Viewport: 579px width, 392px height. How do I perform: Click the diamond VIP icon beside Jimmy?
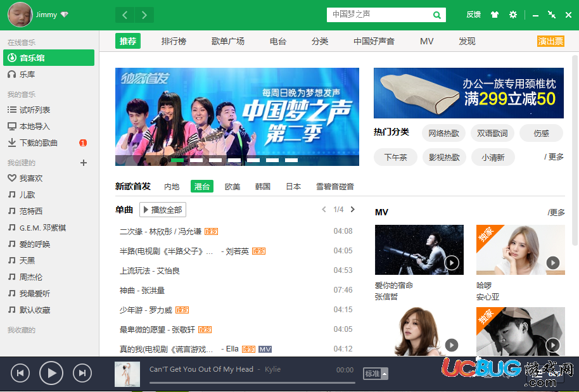[x=65, y=15]
